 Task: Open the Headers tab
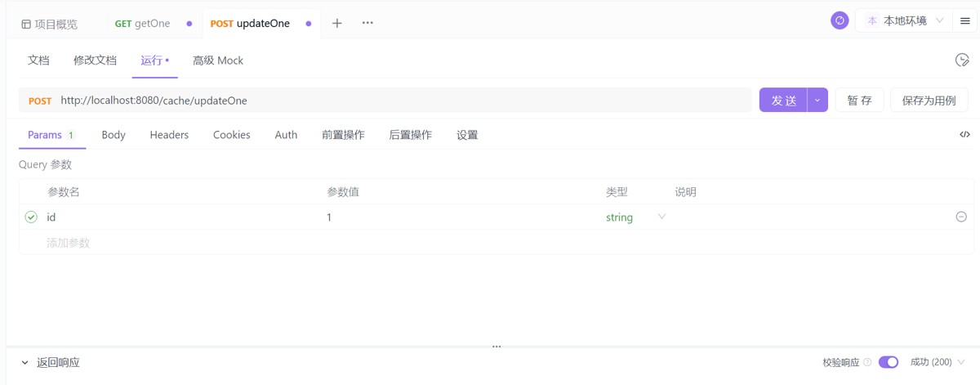pyautogui.click(x=169, y=135)
